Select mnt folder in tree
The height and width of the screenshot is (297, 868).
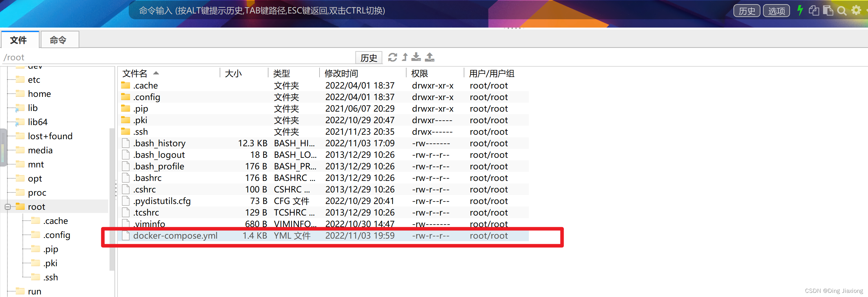(36, 165)
